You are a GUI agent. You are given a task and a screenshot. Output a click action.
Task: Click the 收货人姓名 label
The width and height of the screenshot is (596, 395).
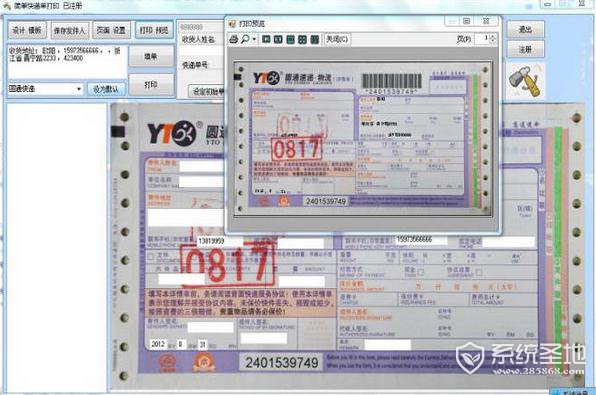pyautogui.click(x=198, y=39)
